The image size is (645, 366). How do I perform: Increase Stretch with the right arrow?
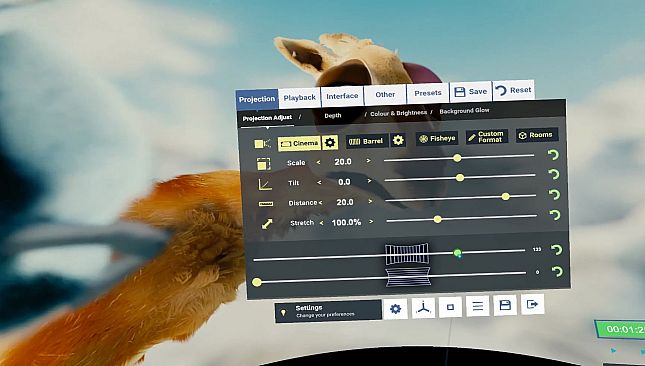371,221
